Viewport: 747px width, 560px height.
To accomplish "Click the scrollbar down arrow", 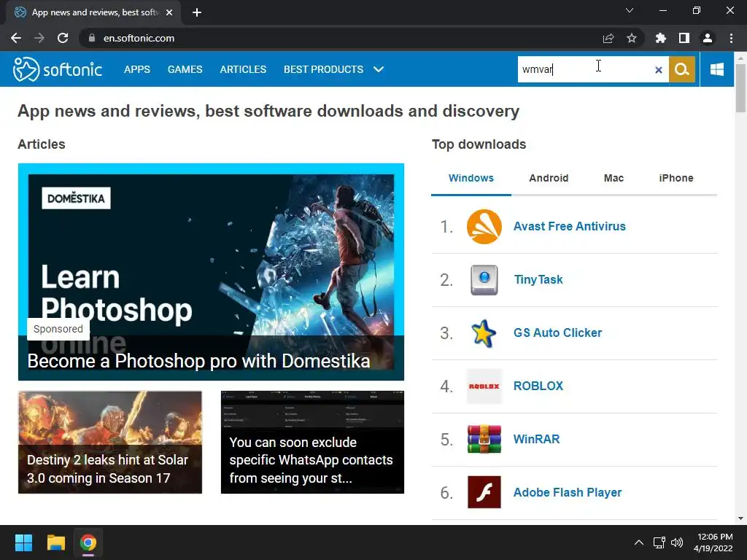I will 740,518.
